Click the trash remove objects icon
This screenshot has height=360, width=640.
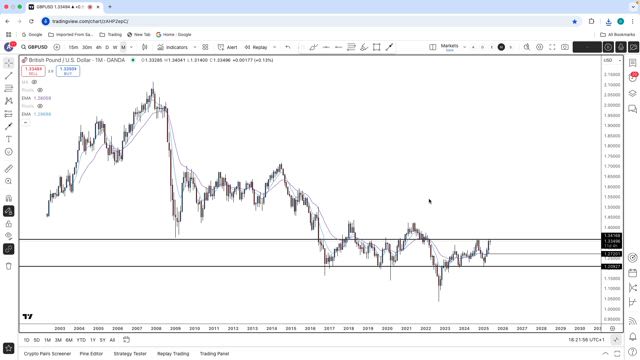(x=9, y=266)
